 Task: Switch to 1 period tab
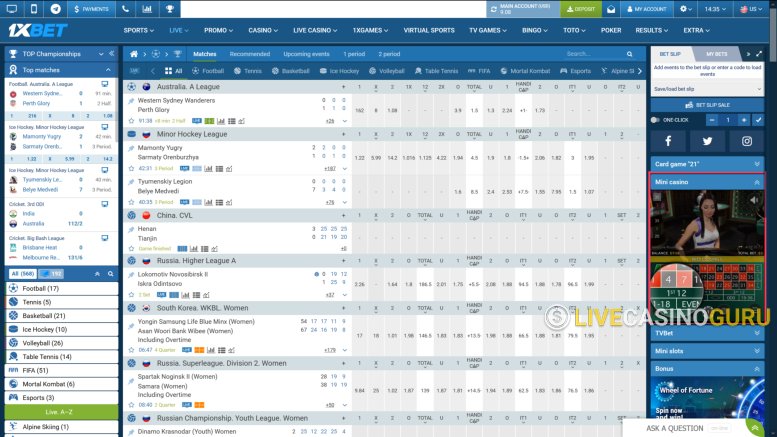click(x=354, y=54)
